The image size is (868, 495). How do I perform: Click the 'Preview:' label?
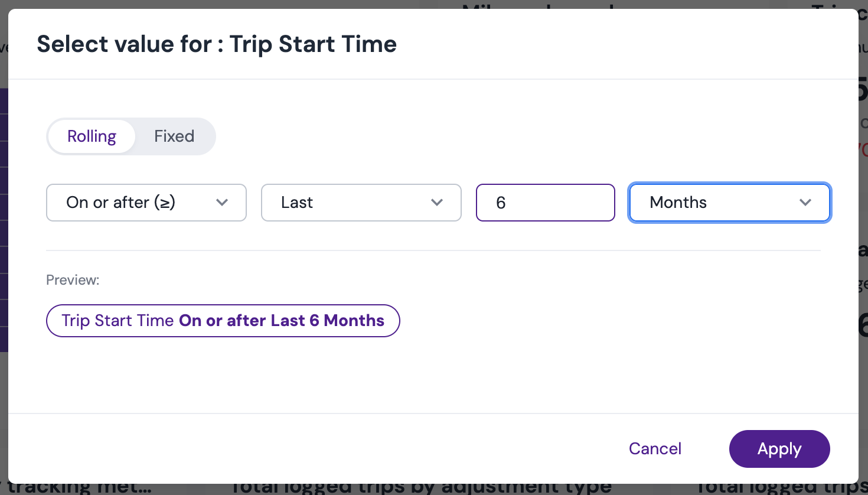(73, 280)
